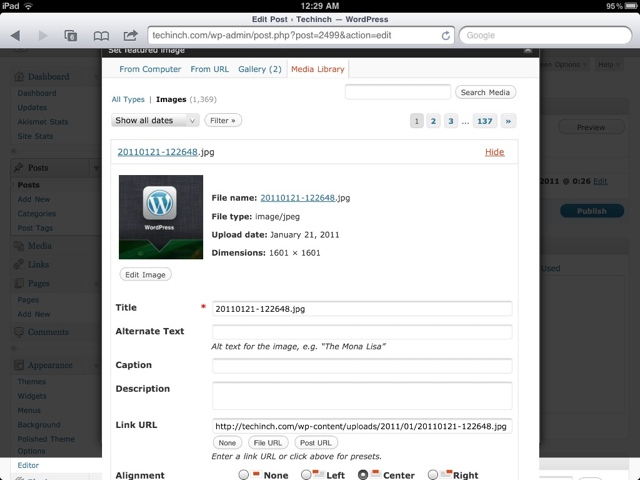Switch to Gallery (2) tab
The image size is (640, 480).
pyautogui.click(x=260, y=69)
